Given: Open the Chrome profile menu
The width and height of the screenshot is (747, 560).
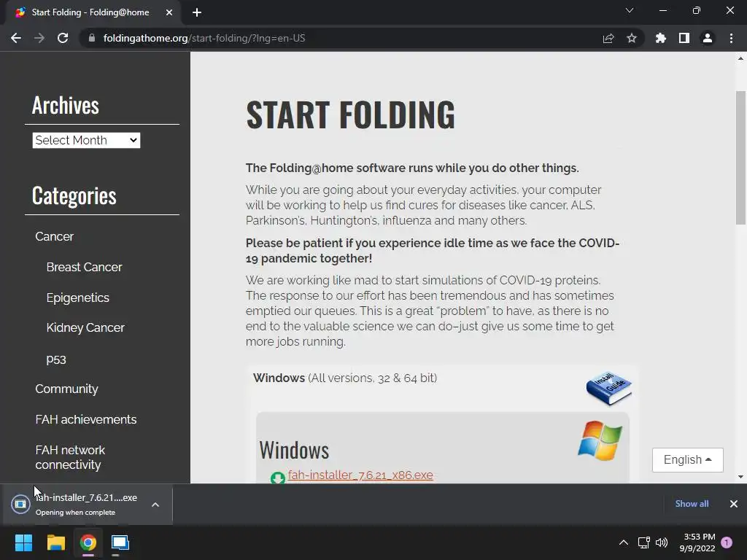Looking at the screenshot, I should click(708, 38).
